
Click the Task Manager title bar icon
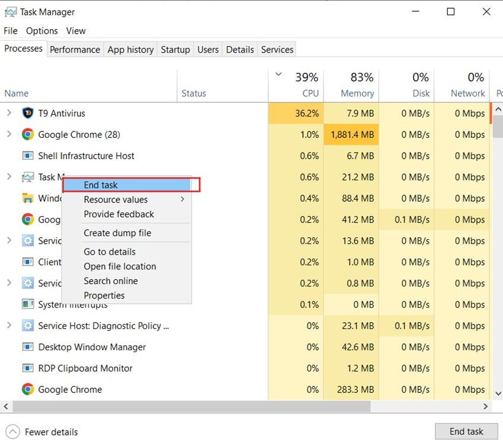(10, 12)
